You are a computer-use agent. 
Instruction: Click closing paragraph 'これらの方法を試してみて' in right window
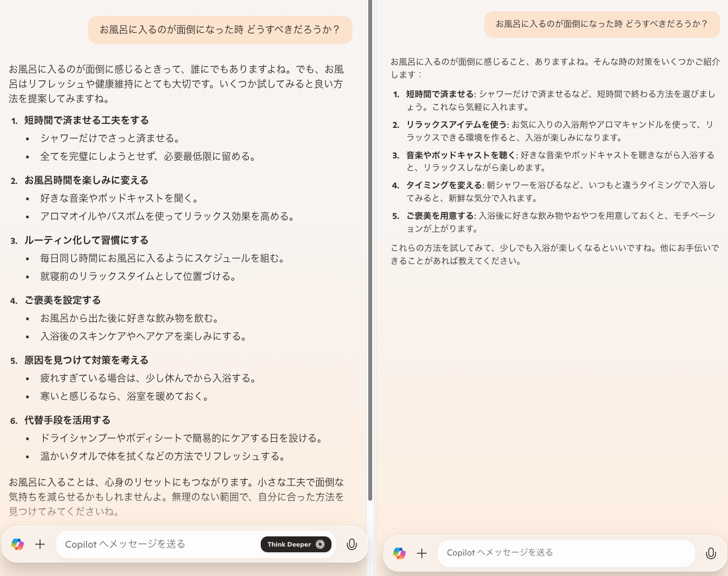coord(555,254)
